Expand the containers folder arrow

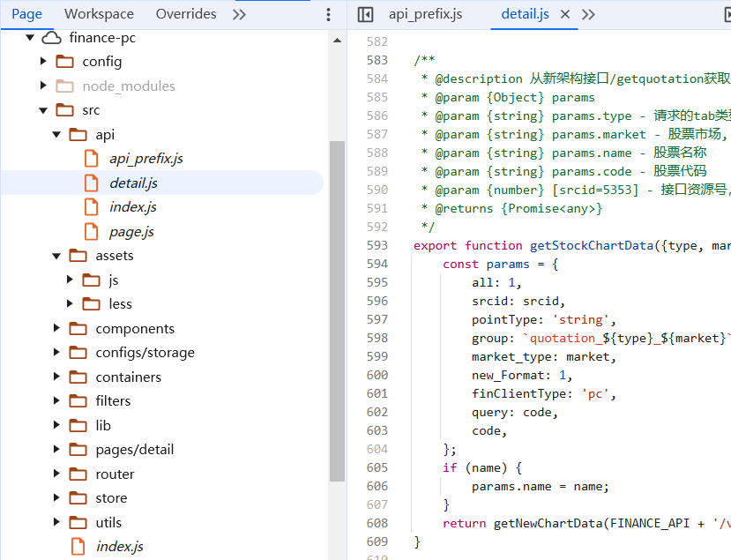pos(56,377)
